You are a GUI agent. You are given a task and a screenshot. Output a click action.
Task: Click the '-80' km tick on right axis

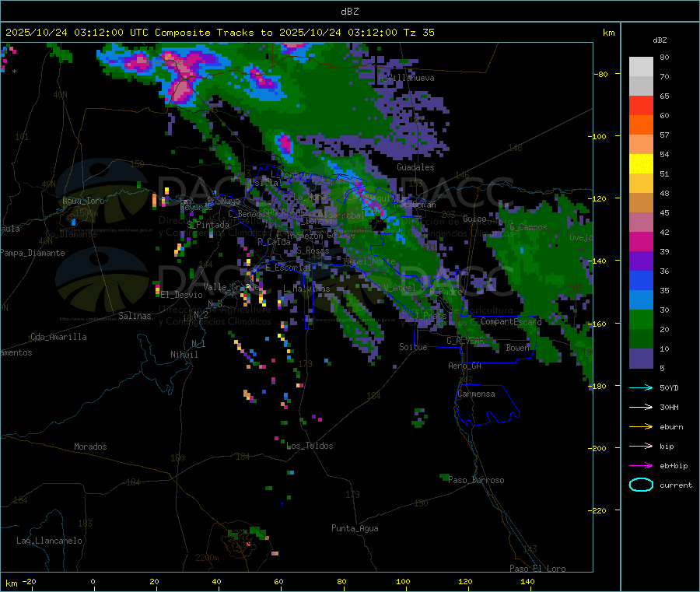tap(601, 74)
